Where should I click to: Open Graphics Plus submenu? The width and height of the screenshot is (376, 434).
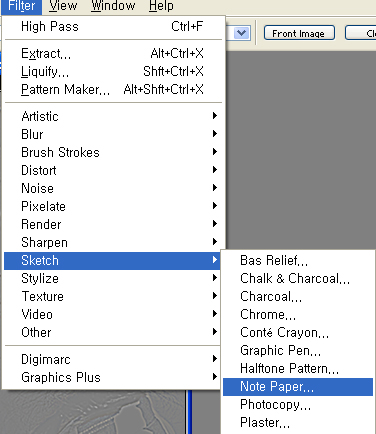click(112, 377)
